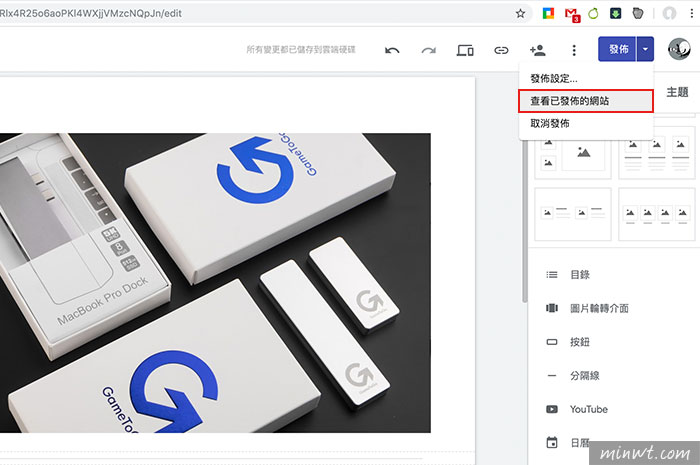The height and width of the screenshot is (465, 700).
Task: Expand the publish dropdown arrow
Action: (645, 49)
